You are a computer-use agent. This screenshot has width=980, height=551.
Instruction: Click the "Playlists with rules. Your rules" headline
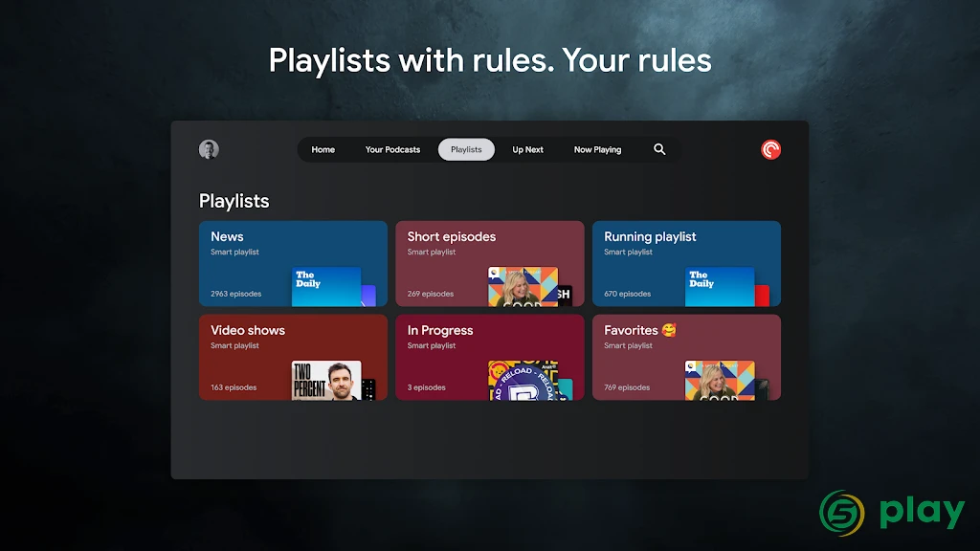coord(490,60)
